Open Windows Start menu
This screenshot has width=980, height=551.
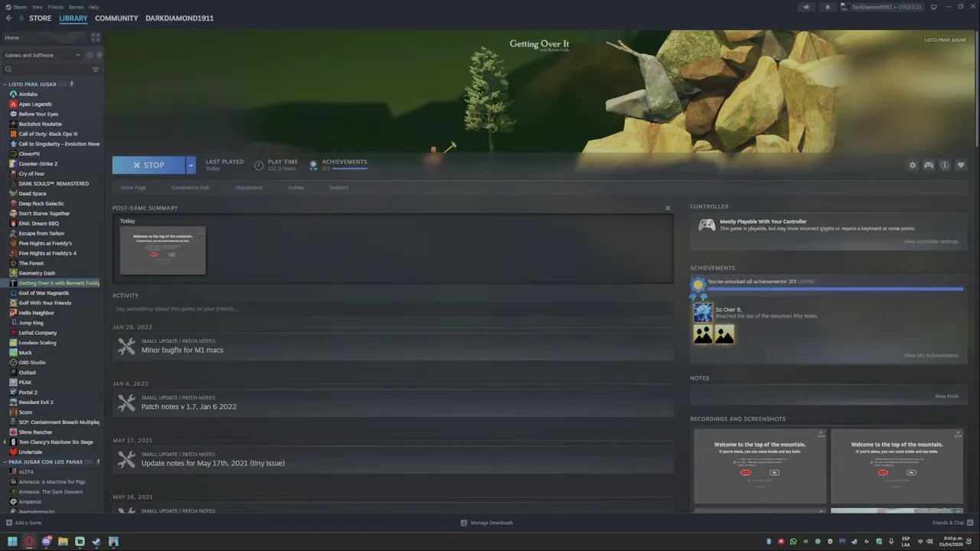coord(12,542)
